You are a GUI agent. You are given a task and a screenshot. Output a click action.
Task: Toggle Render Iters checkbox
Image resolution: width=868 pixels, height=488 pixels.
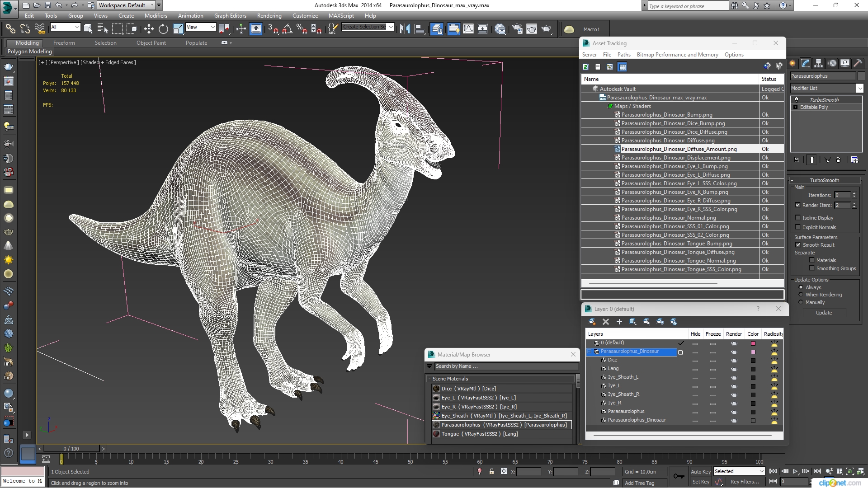[x=798, y=205]
